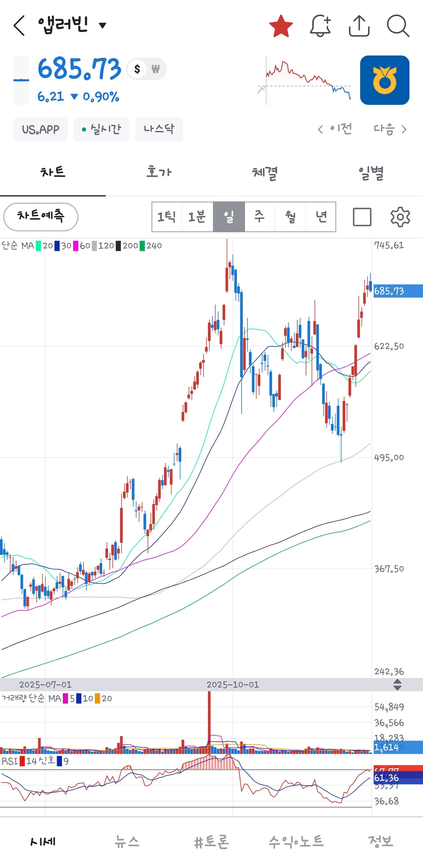
Task: Click the volume MA 10 blue swatch
Action: tap(79, 699)
